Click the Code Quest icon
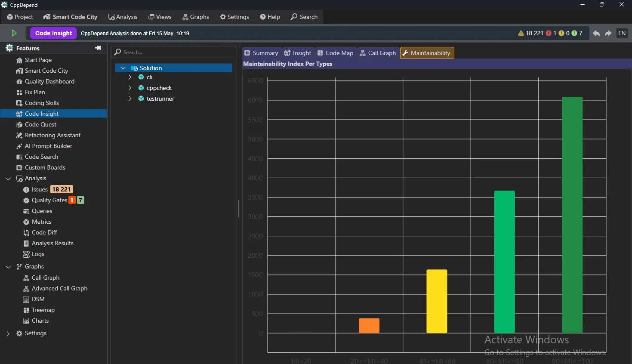Image resolution: width=632 pixels, height=364 pixels. 19,125
